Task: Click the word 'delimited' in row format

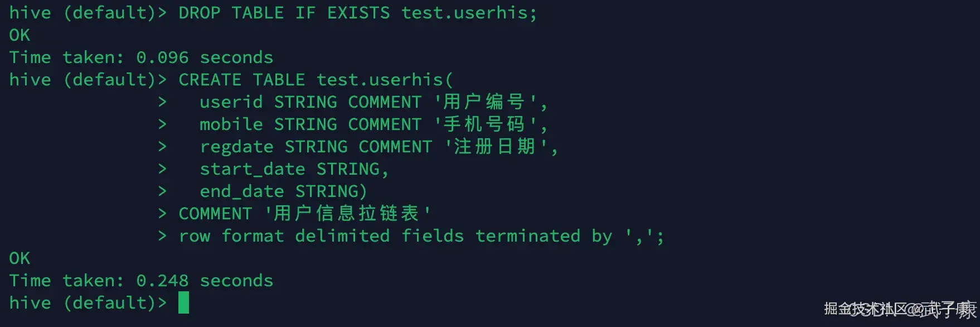Action: click(342, 236)
